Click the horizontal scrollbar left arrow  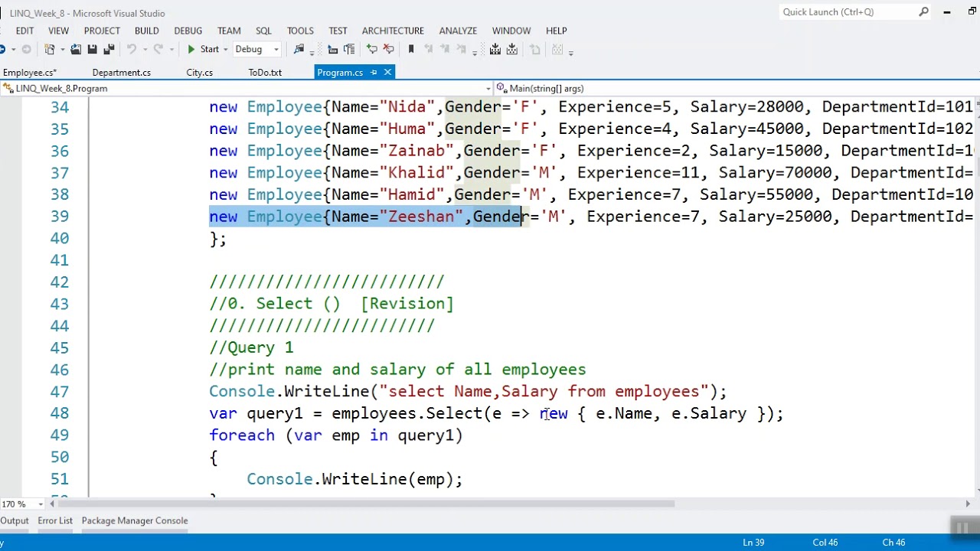coord(52,504)
